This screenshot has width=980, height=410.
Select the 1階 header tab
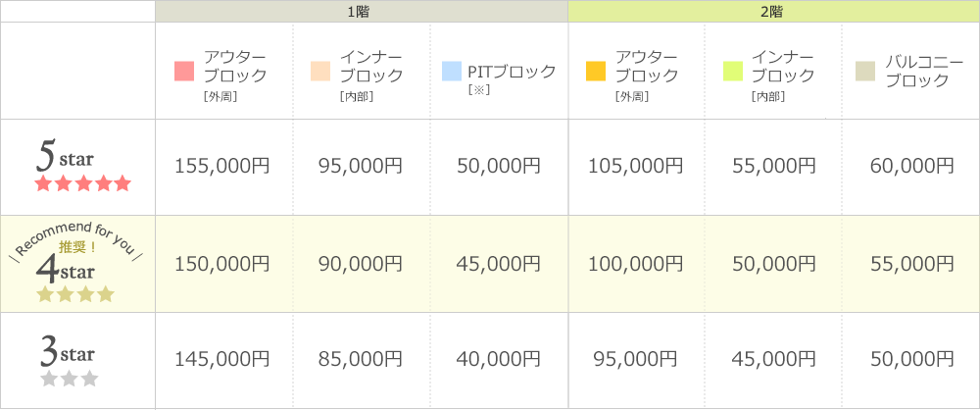point(362,11)
